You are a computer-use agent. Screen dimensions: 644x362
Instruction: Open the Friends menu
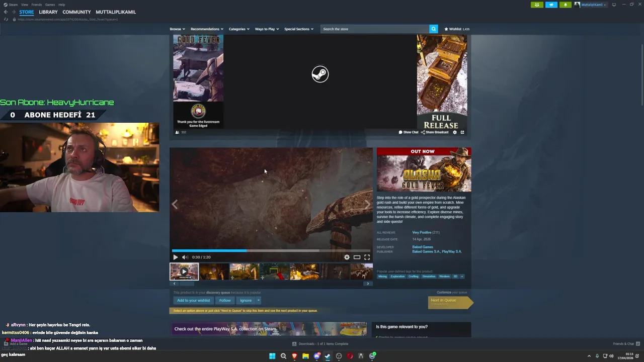pos(37,5)
